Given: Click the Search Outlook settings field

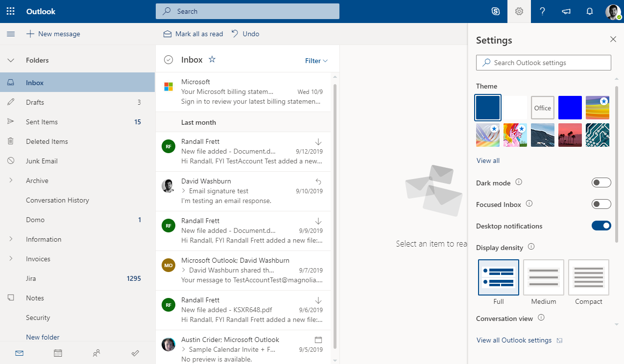Looking at the screenshot, I should (x=544, y=63).
